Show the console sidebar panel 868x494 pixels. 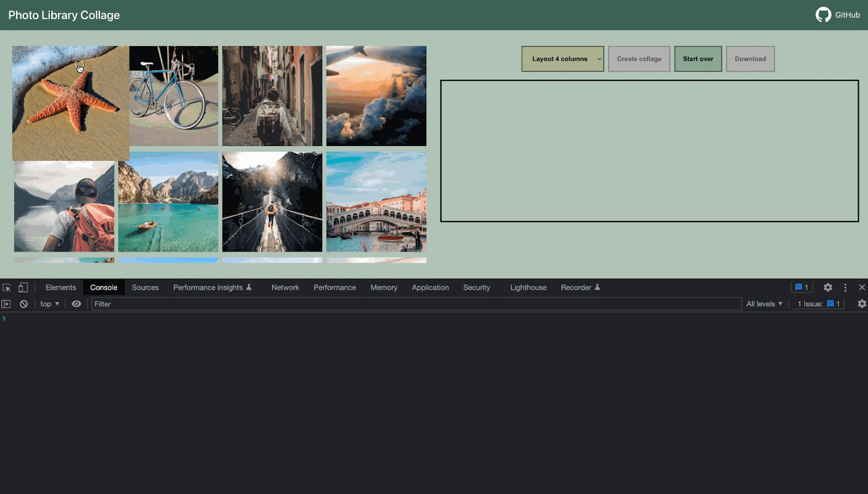(x=7, y=304)
